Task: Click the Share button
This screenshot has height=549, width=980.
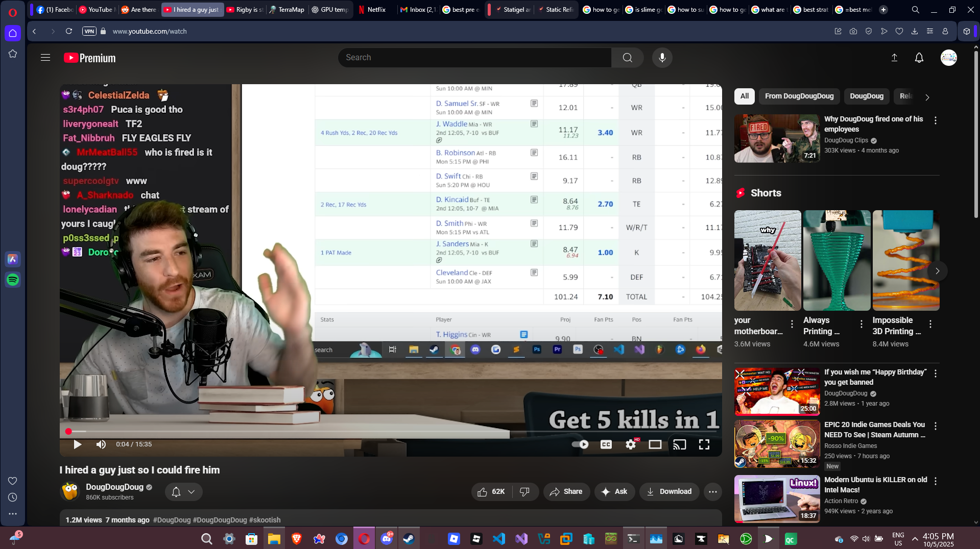Action: (566, 491)
